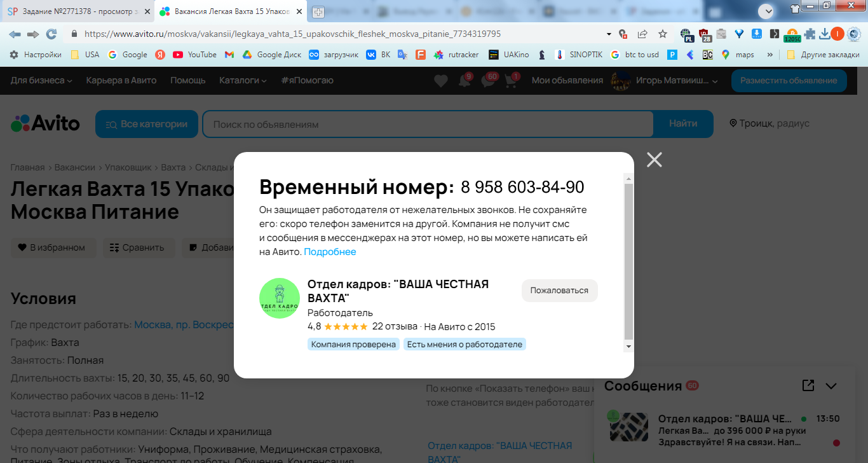This screenshot has width=868, height=463.
Task: Go forward in browser history
Action: tap(33, 34)
